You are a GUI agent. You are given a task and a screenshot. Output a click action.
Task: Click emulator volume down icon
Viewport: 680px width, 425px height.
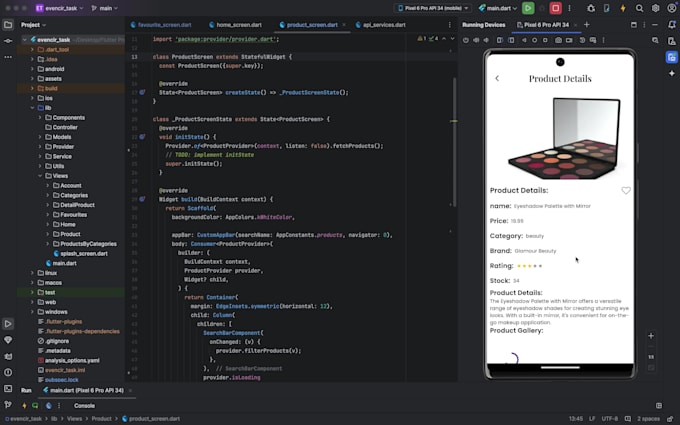pos(486,40)
